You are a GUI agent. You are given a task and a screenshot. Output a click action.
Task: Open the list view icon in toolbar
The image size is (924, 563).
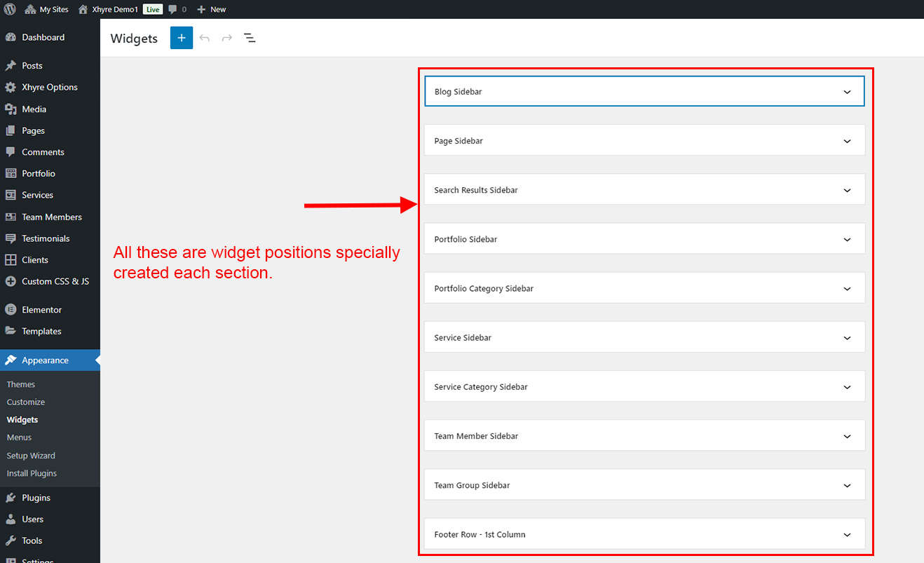pos(250,38)
